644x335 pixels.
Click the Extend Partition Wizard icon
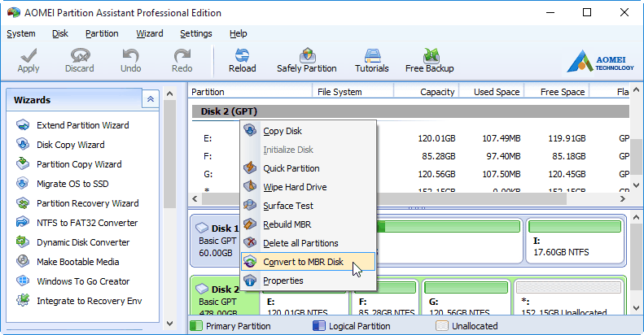[23, 125]
